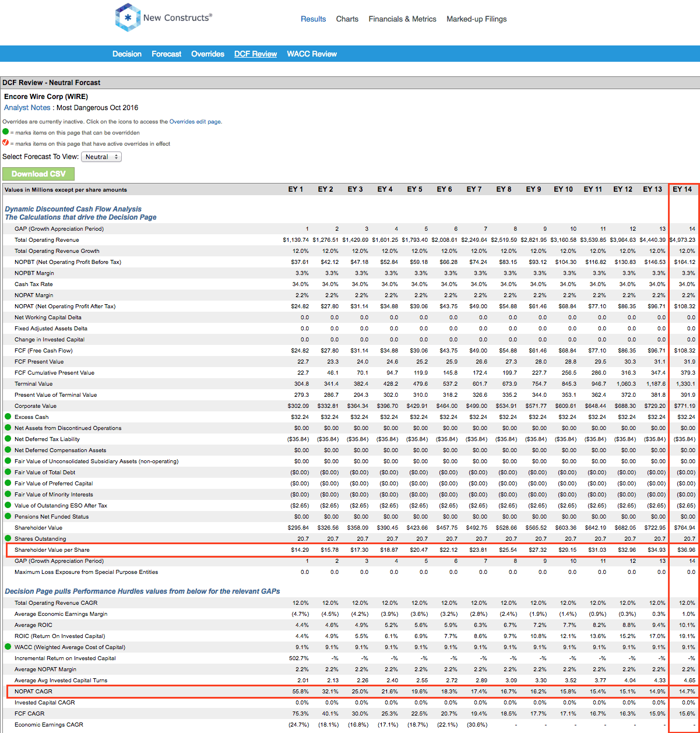700x733 pixels.
Task: Select the Total Operating Revenue Growth row label
Action: tap(57, 251)
